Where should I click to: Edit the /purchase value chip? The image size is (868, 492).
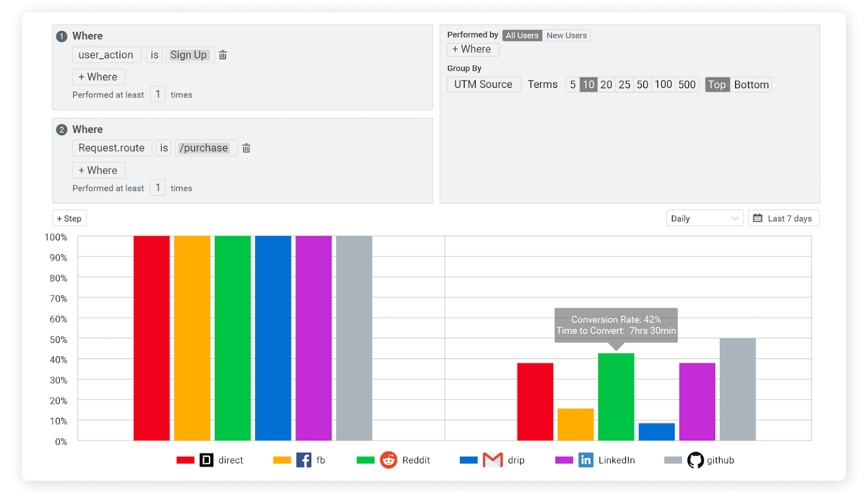click(x=204, y=148)
